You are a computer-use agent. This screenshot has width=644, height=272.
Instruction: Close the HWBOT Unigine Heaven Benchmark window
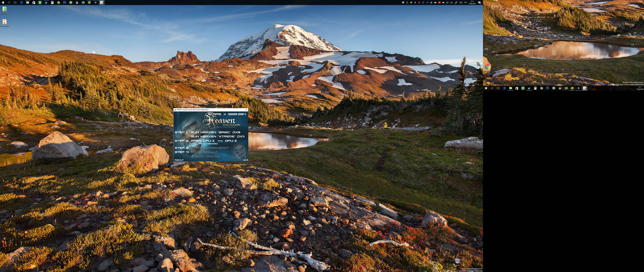(x=246, y=110)
